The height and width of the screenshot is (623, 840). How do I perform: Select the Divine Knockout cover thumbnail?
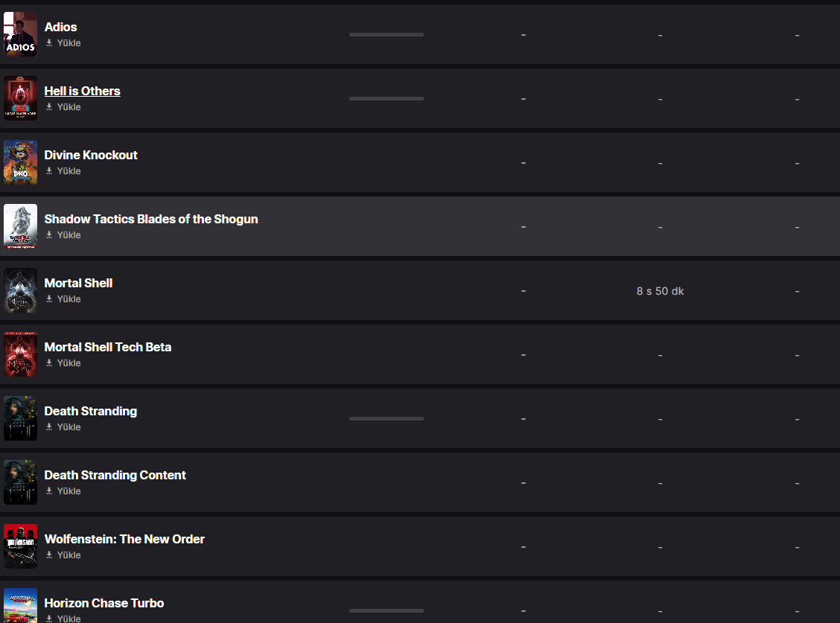(x=20, y=162)
